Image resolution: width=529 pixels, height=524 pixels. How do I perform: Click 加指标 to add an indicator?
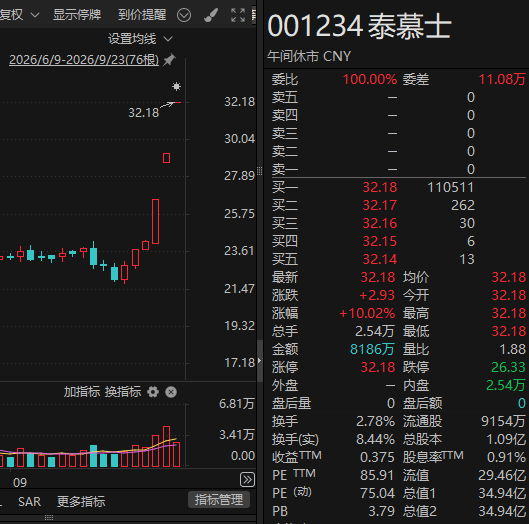click(82, 392)
